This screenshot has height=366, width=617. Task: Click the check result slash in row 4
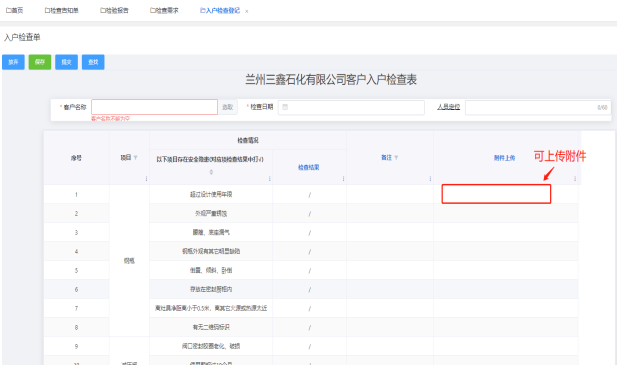point(310,251)
